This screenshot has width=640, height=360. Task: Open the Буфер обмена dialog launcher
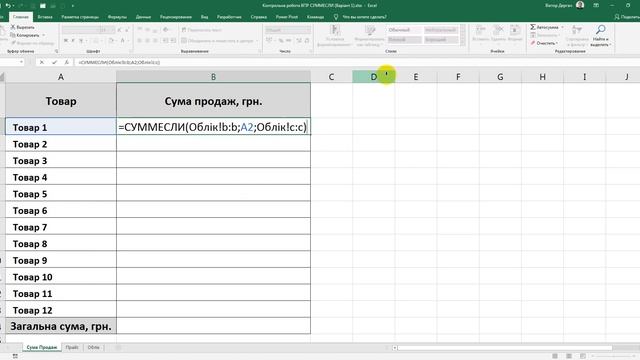pos(56,51)
